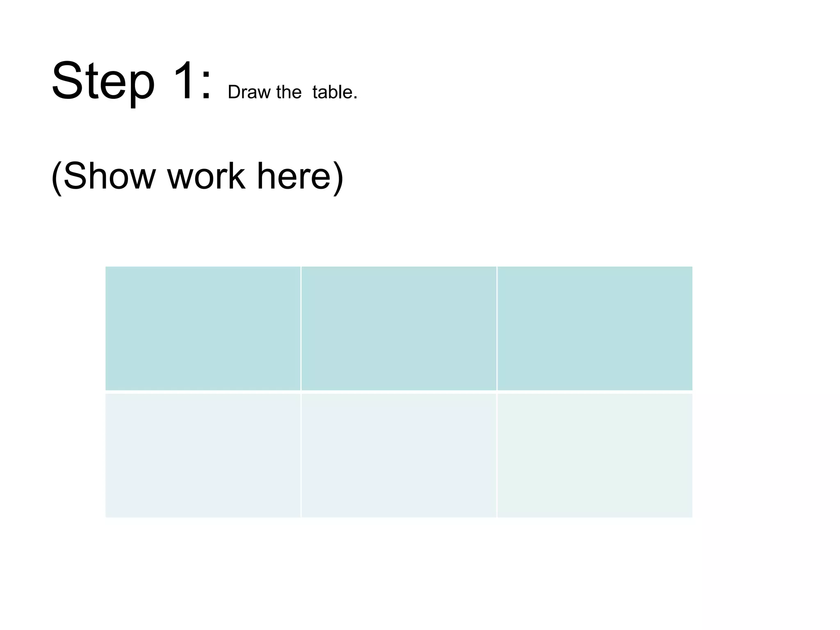Select the top-left header cell of the table

(203, 329)
